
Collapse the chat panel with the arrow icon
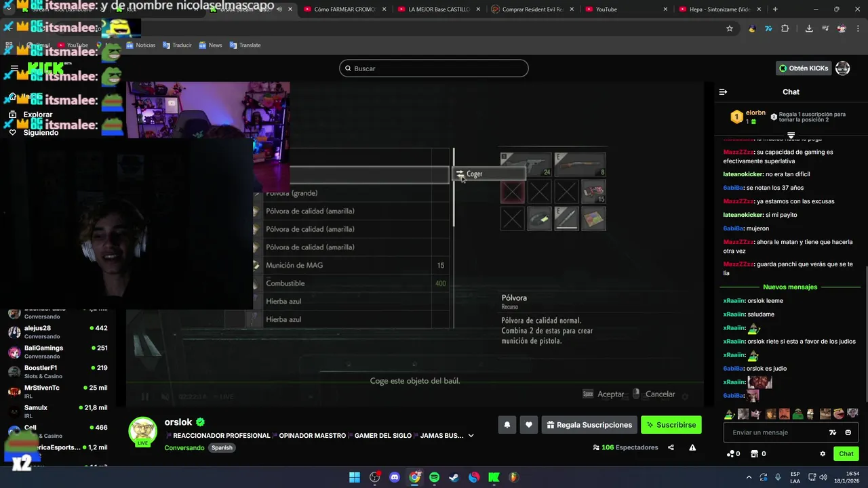[x=723, y=92]
